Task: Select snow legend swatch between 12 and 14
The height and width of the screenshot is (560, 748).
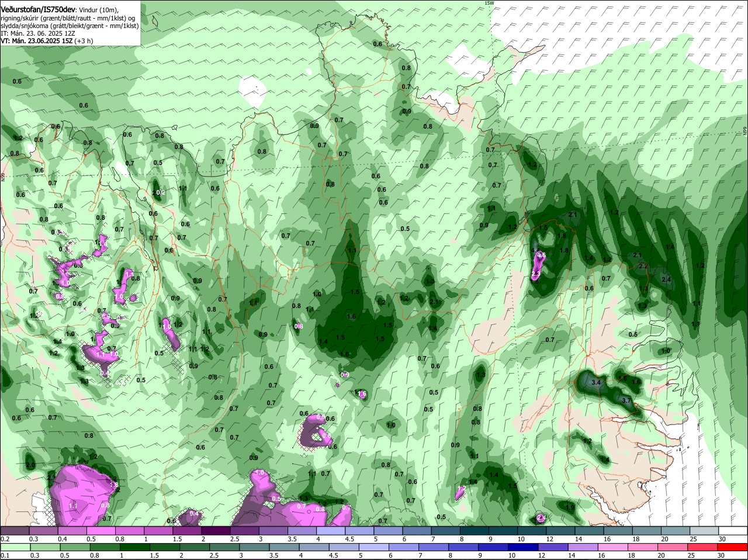Action: (561, 530)
